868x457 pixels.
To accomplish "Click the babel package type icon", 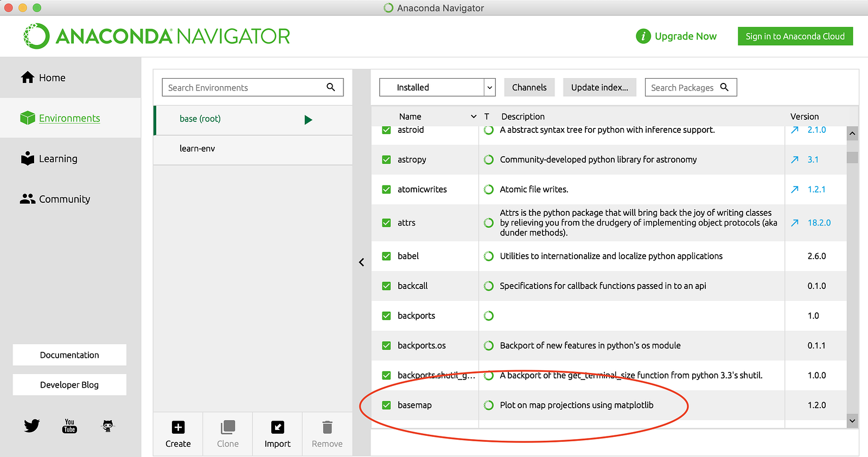I will click(489, 256).
